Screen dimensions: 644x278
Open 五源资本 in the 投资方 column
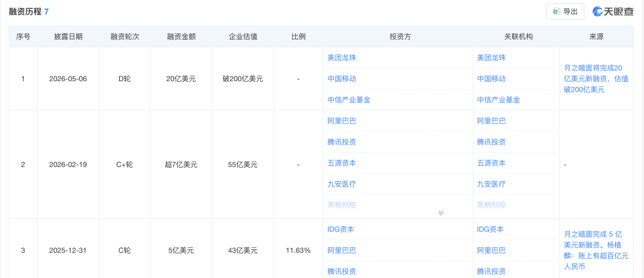click(342, 163)
